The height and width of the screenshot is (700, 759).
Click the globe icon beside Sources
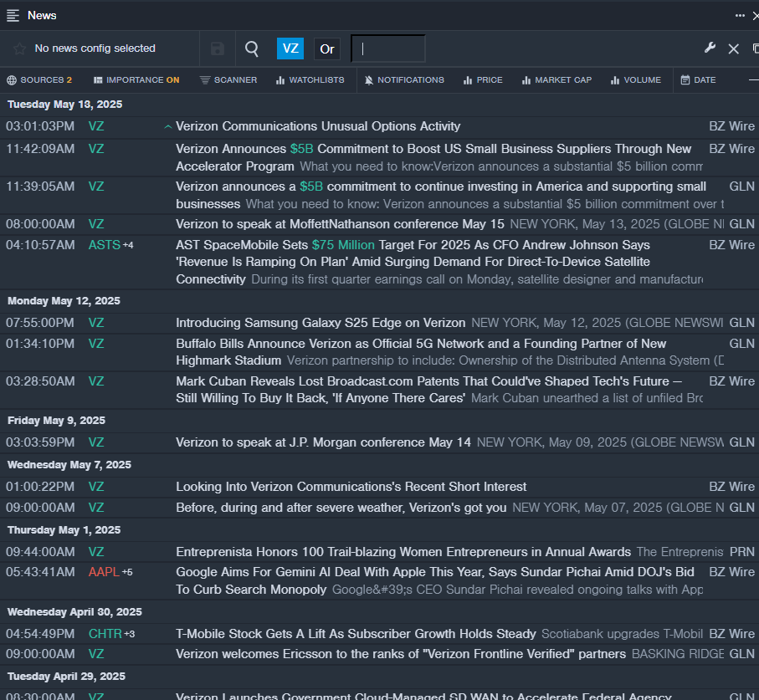click(x=12, y=80)
